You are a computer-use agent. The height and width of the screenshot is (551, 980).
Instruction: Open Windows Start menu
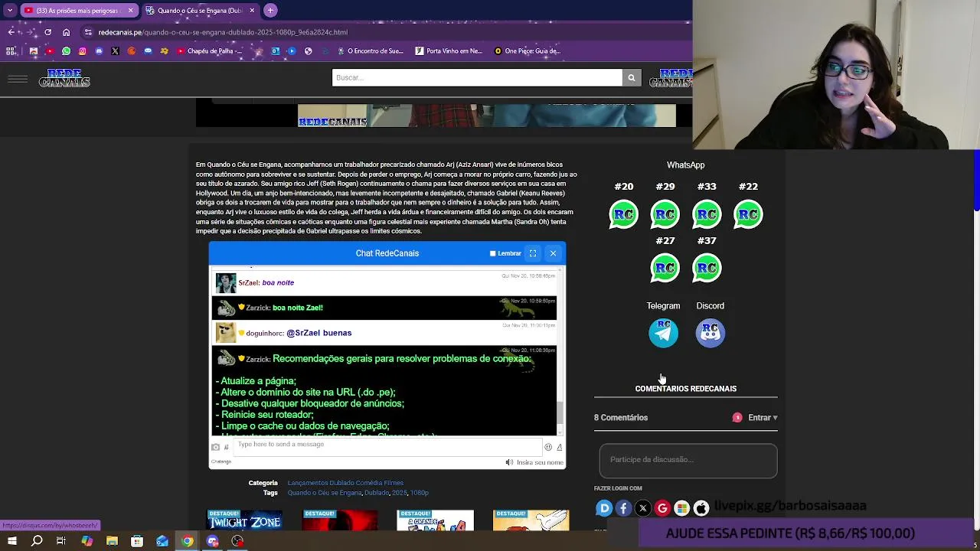pyautogui.click(x=11, y=541)
